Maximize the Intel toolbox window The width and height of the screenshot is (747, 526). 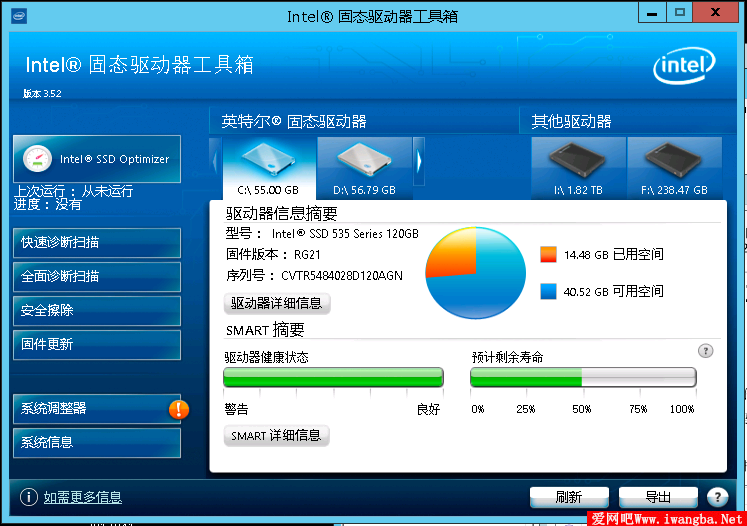point(679,13)
